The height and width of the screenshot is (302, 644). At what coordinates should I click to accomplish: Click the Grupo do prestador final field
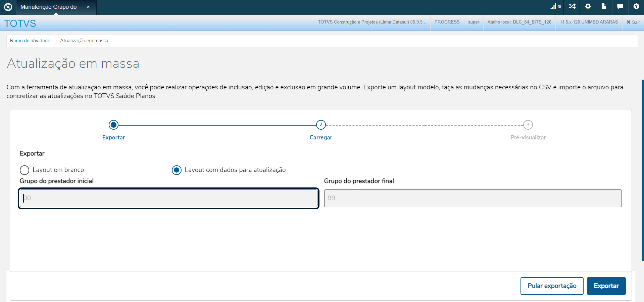click(x=473, y=198)
